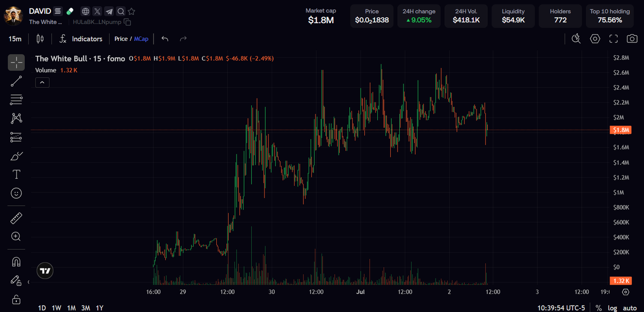Open the forecasting and measurement tools
This screenshot has width=644, height=312.
point(16,137)
